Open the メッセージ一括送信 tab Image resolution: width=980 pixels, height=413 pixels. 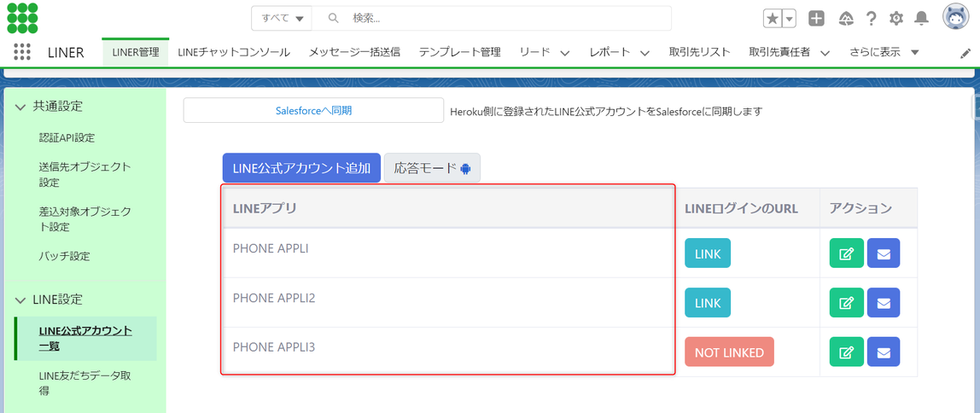pyautogui.click(x=354, y=53)
